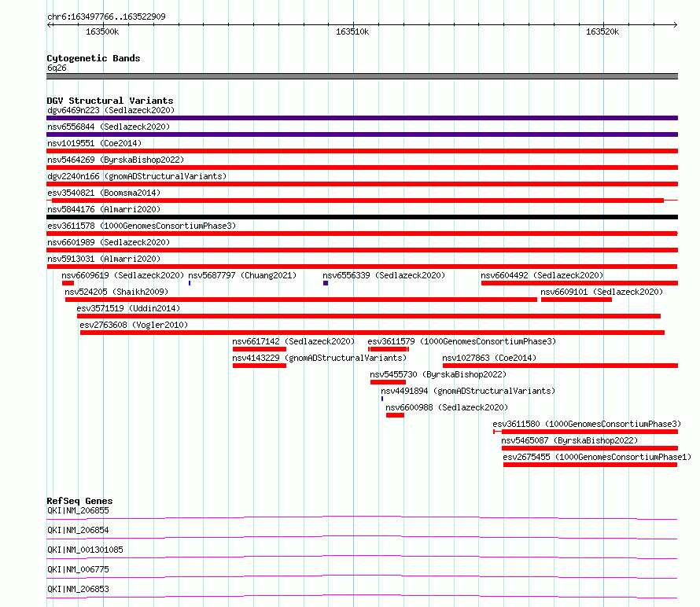The width and height of the screenshot is (700, 607).
Task: Select nsv6601989 (Sedlazeck2020) label
Action: coord(109,242)
